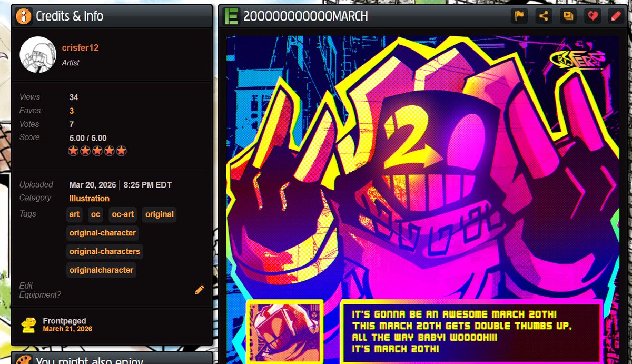
Task: Open the main neon robot artwork
Action: 423,200
